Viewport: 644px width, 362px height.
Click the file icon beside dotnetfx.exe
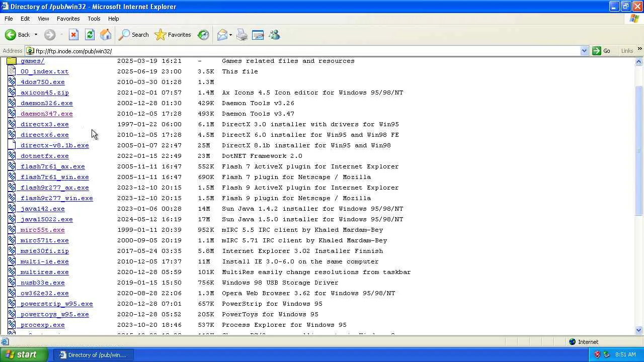click(x=12, y=156)
